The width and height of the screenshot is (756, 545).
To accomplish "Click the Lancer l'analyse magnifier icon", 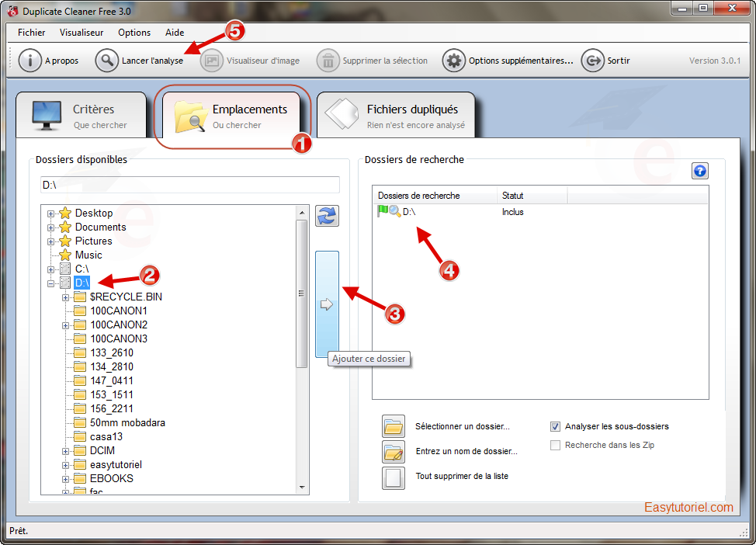I will point(106,61).
